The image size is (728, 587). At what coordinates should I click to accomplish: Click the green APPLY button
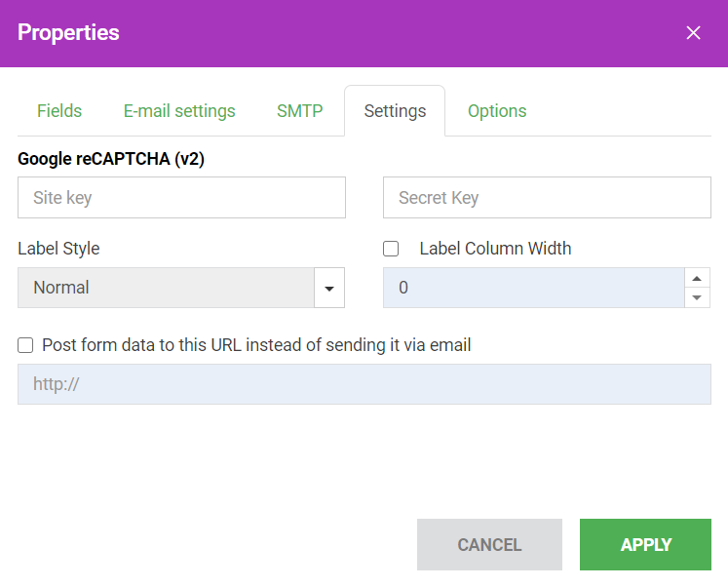point(645,544)
